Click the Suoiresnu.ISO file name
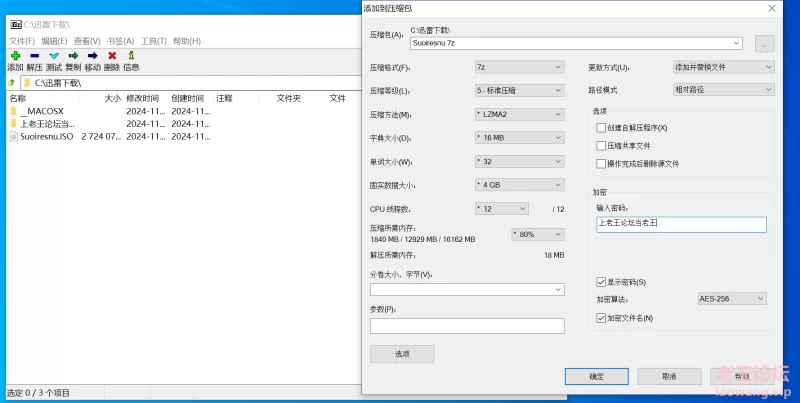Screen dimensions: 800x403 click(46, 136)
